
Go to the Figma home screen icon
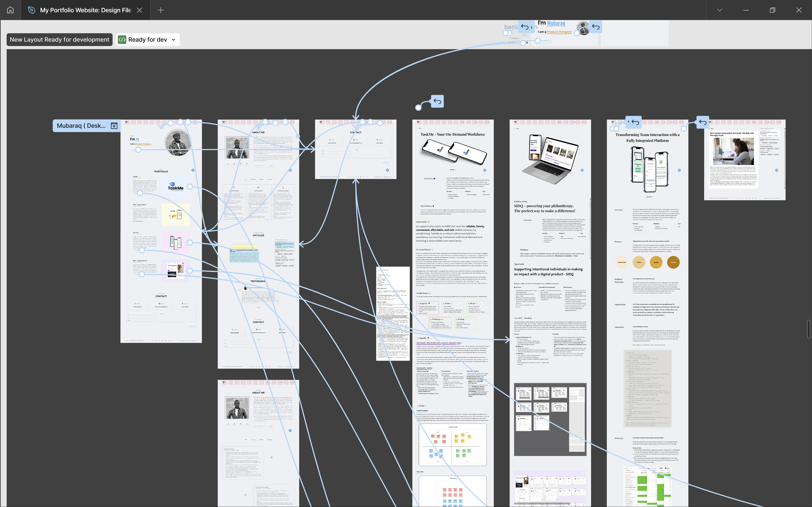pyautogui.click(x=10, y=10)
